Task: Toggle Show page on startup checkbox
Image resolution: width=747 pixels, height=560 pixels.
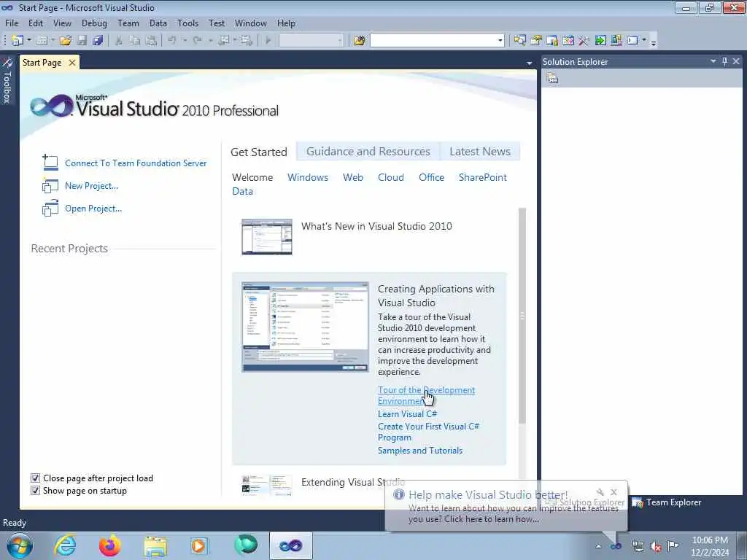Action: pos(35,491)
